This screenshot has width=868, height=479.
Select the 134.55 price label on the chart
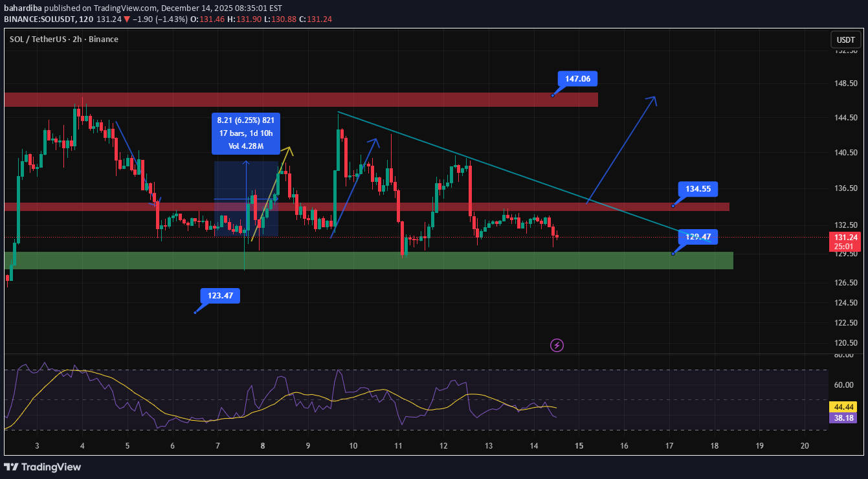(697, 189)
